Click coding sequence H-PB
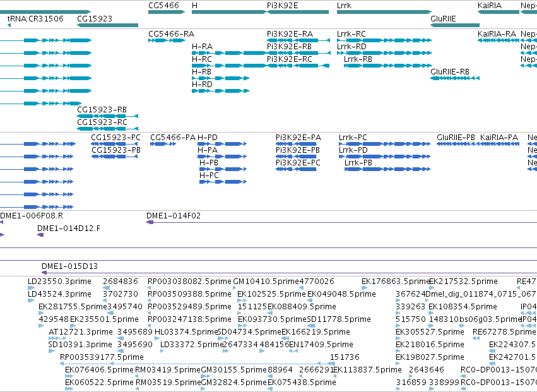Image resolution: width=537 pixels, height=392 pixels. click(x=223, y=169)
